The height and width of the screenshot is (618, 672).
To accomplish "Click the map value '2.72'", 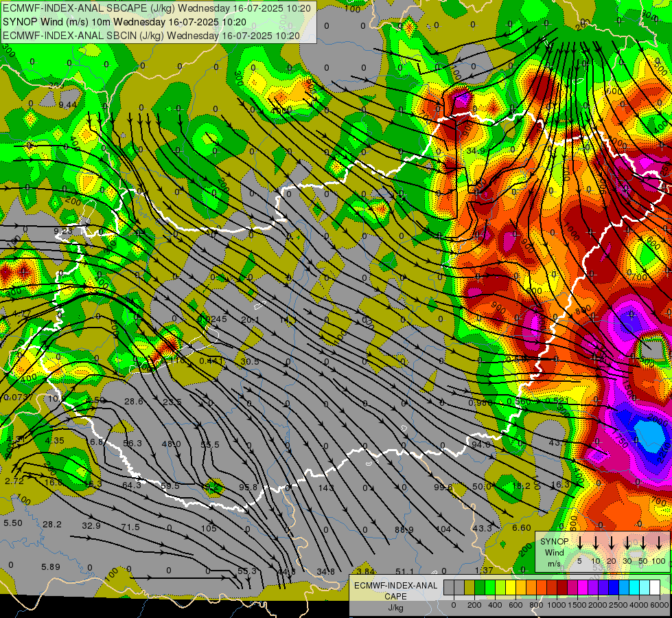I will (x=14, y=481).
